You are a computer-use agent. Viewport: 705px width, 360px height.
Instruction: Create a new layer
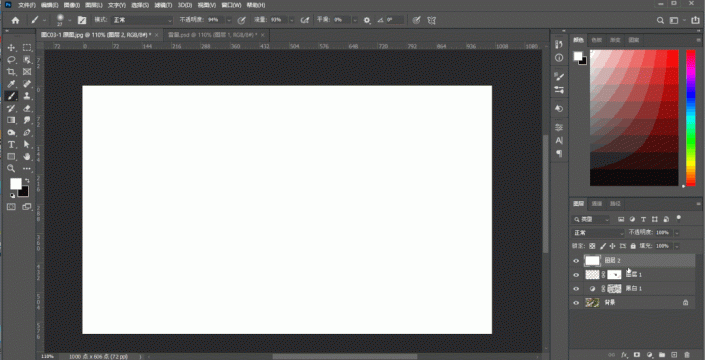point(674,355)
